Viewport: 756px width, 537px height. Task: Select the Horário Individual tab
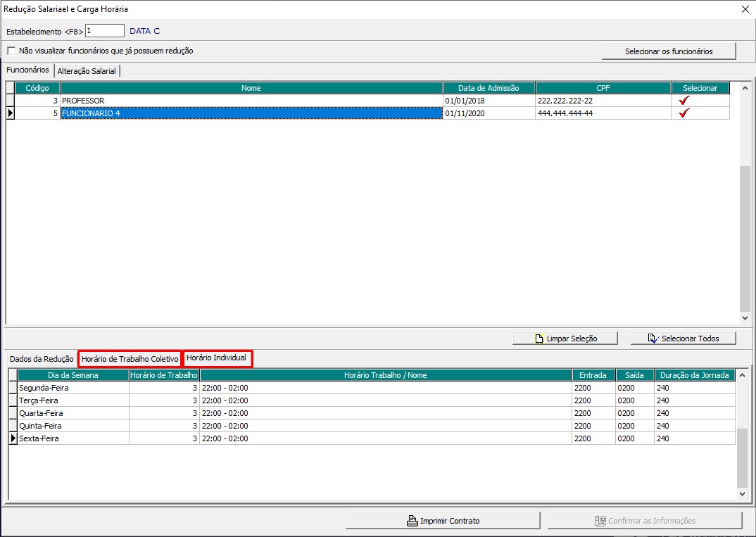[x=217, y=358]
